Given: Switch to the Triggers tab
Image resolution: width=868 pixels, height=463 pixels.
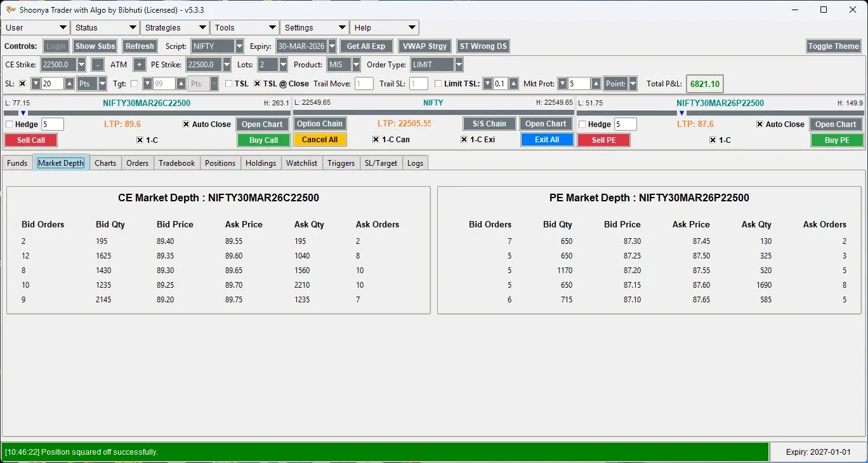Looking at the screenshot, I should (x=341, y=163).
